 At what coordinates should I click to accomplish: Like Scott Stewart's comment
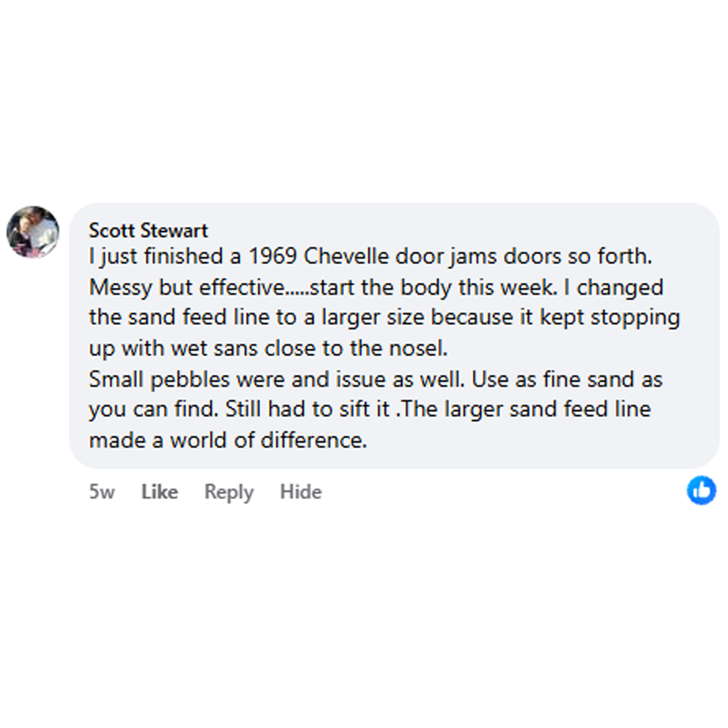159,492
